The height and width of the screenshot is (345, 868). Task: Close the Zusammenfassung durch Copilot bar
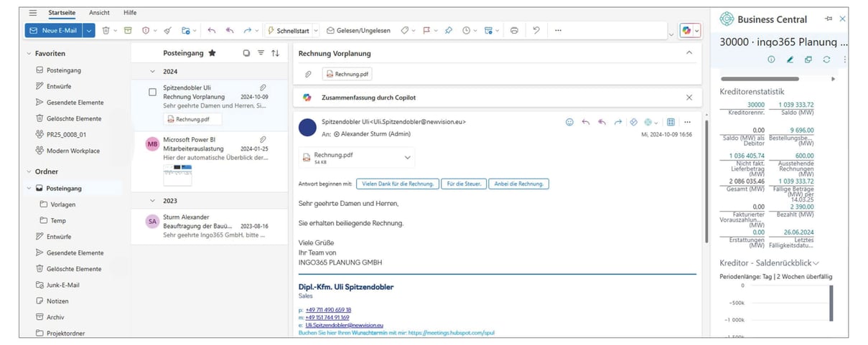pos(689,97)
